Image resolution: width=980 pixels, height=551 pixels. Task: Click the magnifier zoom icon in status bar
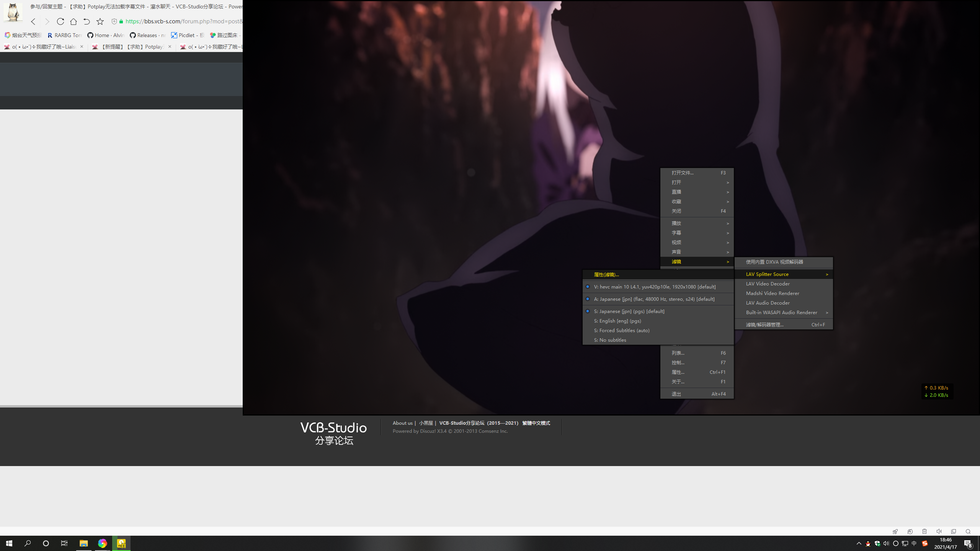968,532
